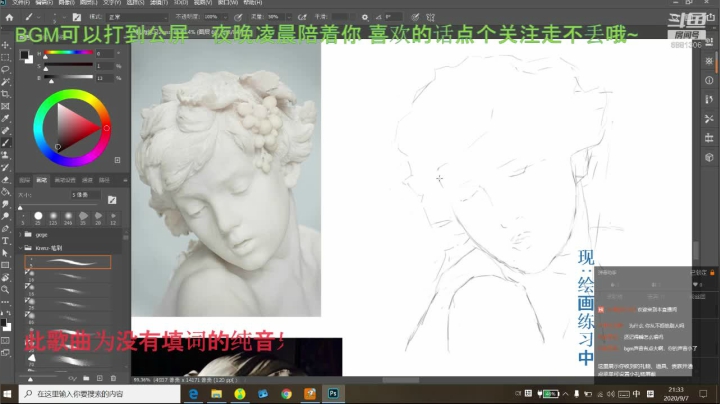
Task: Select the Path Selection tool
Action: pos(6,253)
